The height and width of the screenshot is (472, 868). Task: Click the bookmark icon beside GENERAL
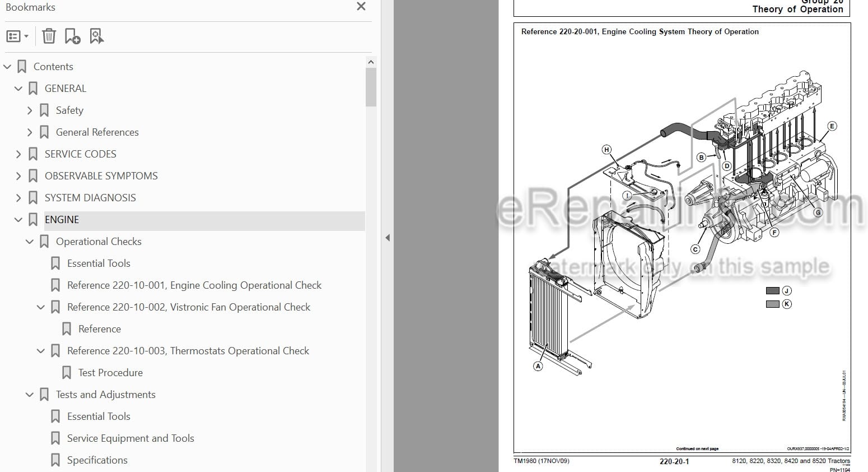[33, 89]
